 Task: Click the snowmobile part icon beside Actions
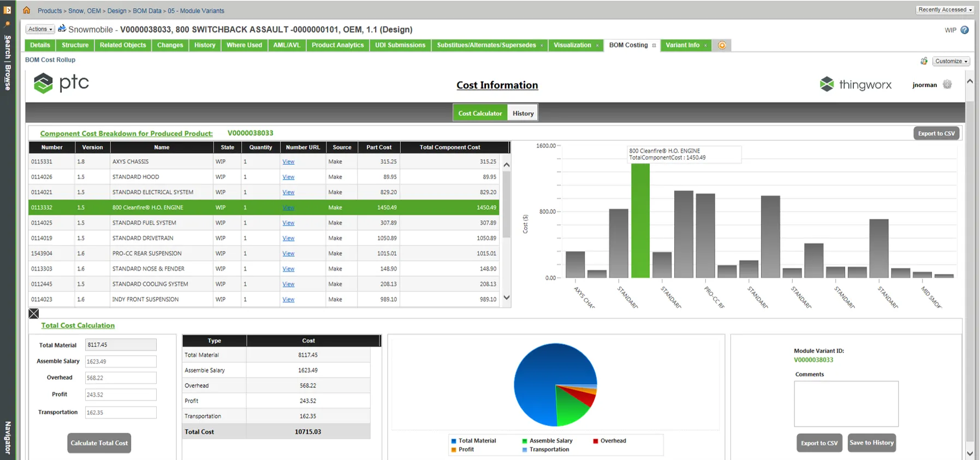pos(62,28)
